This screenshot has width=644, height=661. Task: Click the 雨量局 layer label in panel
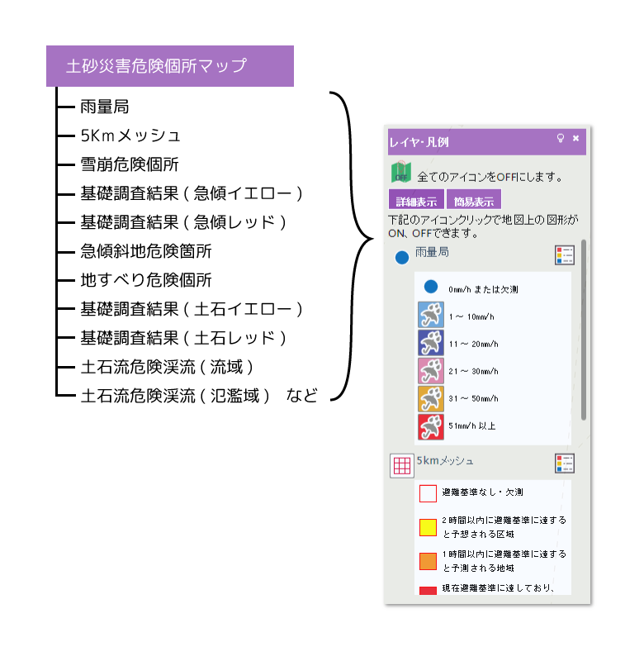click(432, 252)
